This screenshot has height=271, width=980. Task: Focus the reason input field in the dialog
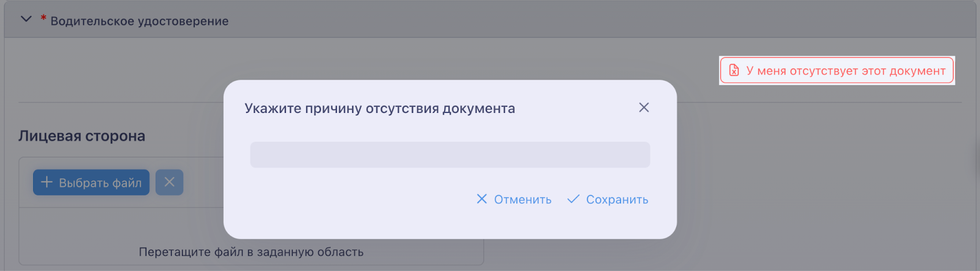450,155
